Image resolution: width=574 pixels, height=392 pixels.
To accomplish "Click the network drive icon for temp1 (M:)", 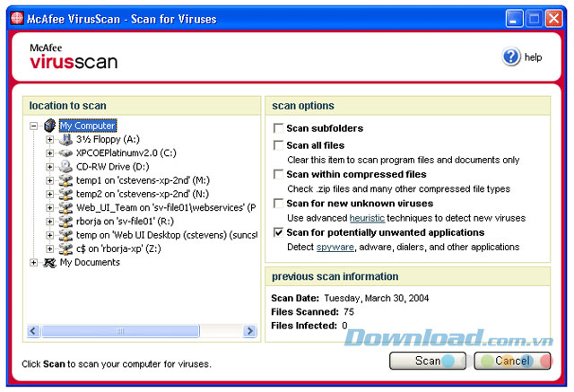I will click(x=65, y=180).
